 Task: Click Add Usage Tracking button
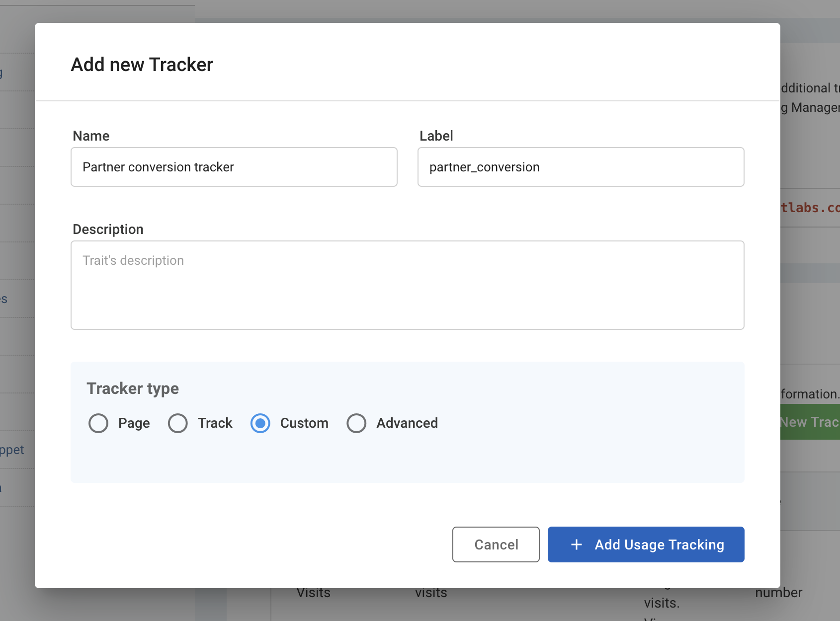coord(646,544)
